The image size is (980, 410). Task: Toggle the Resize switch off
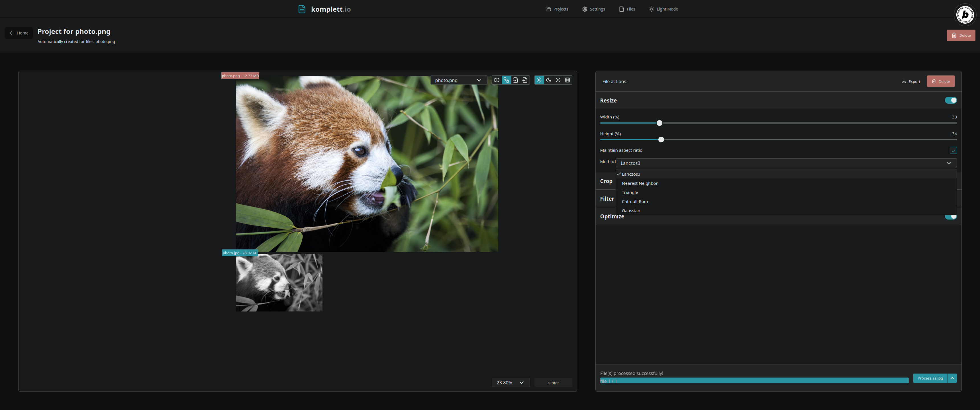coord(950,101)
